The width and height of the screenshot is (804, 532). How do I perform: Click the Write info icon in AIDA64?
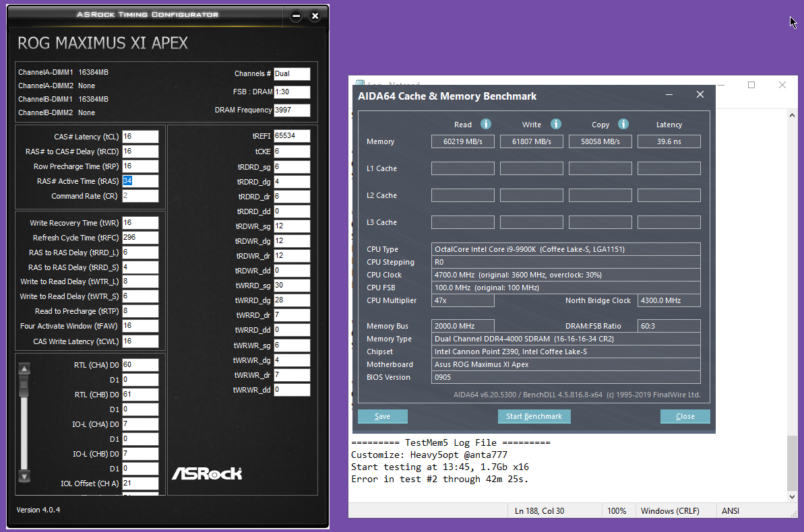coord(556,124)
